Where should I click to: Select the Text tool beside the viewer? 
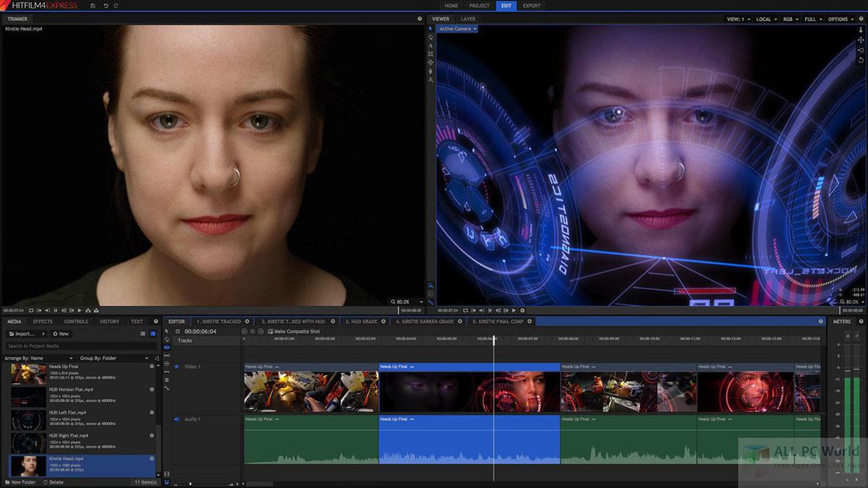click(x=431, y=46)
